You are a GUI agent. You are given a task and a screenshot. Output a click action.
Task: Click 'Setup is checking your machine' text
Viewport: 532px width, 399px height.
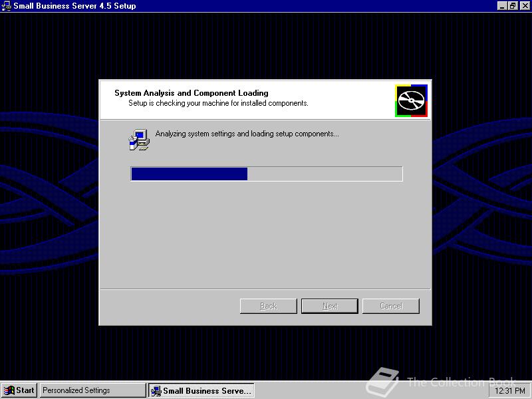click(x=218, y=103)
